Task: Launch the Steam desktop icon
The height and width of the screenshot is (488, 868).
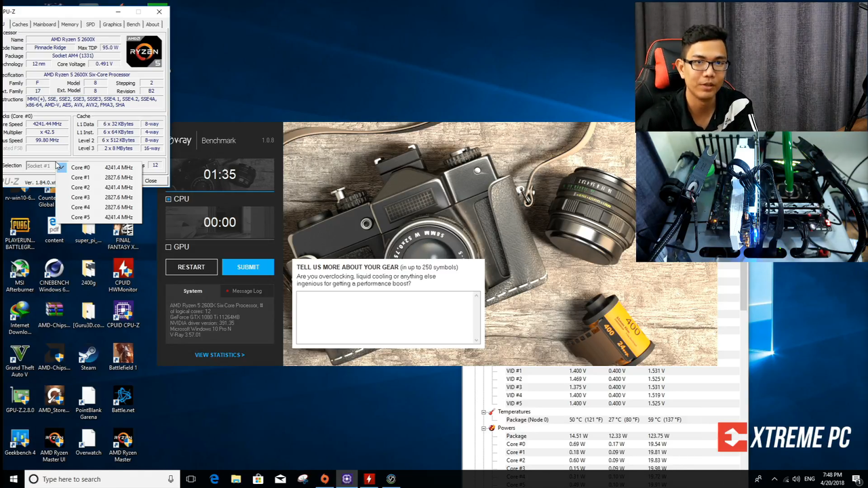Action: tap(88, 358)
